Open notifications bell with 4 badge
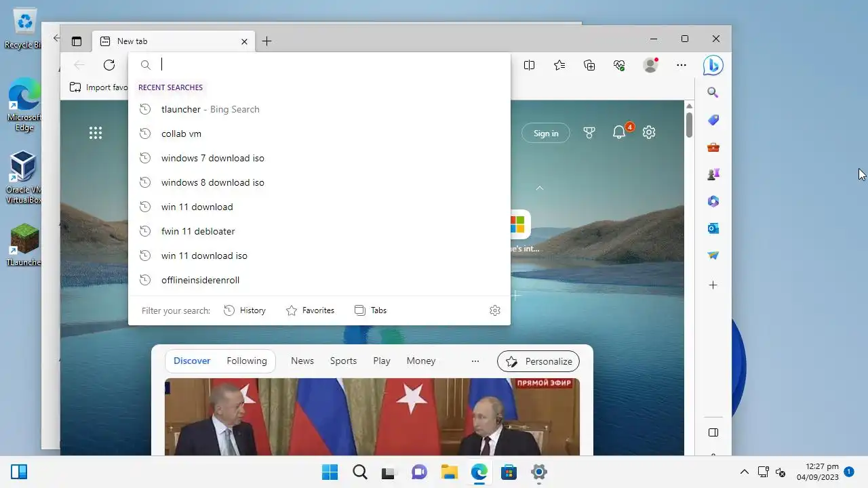The height and width of the screenshot is (488, 868). point(620,131)
